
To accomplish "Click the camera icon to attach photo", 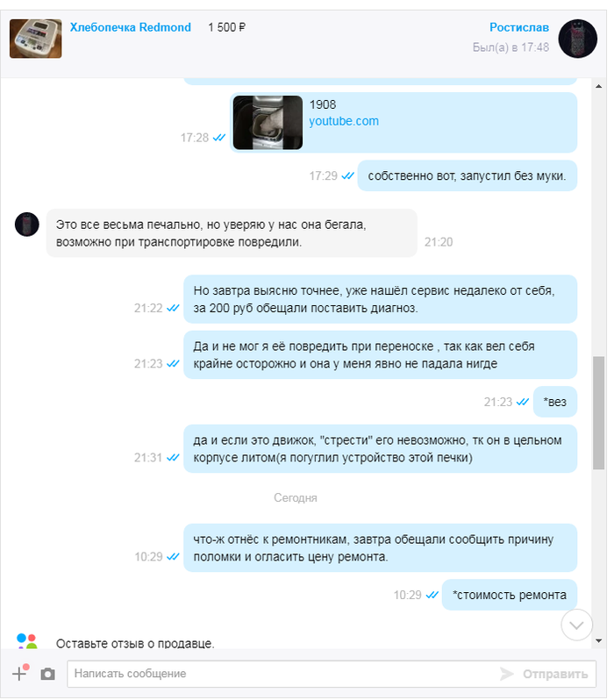I will pos(47,674).
